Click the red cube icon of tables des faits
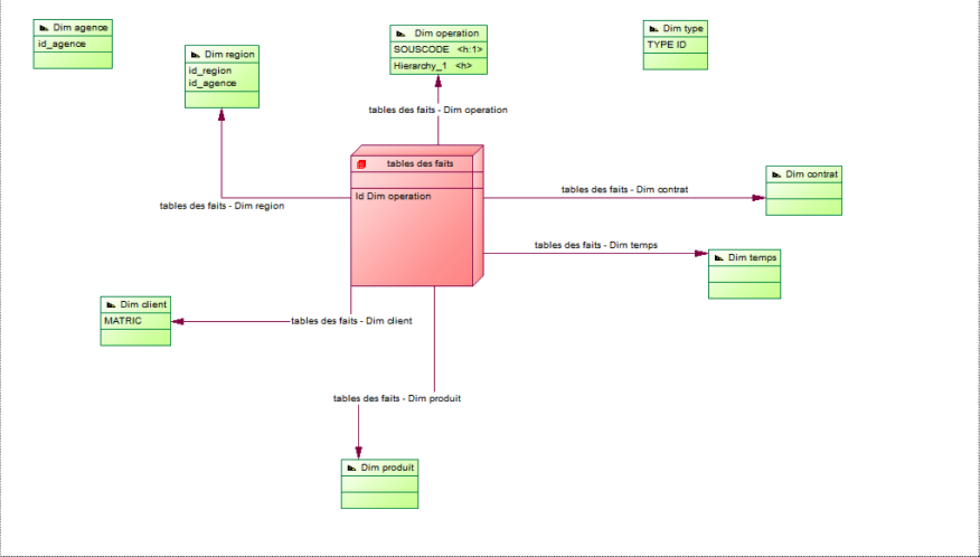Image resolution: width=980 pixels, height=557 pixels. [361, 164]
